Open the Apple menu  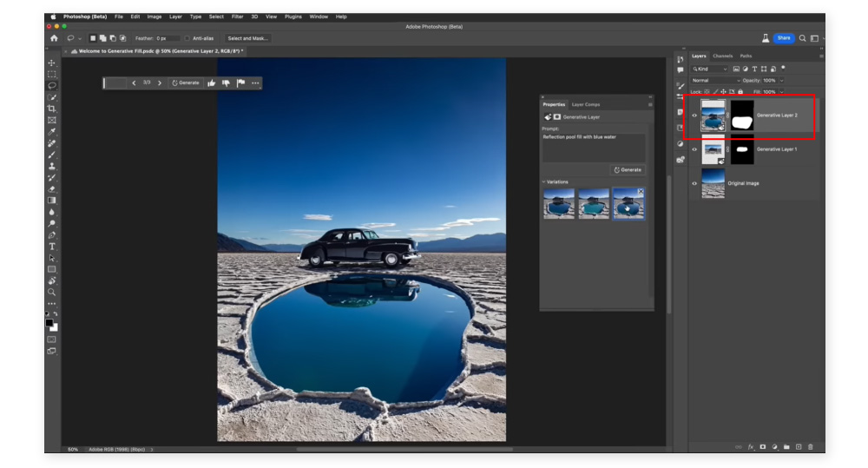[x=53, y=16]
